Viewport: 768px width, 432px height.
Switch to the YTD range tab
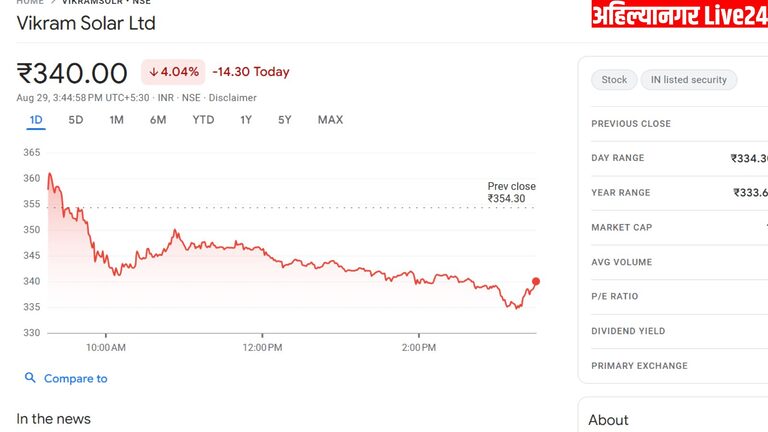(203, 120)
